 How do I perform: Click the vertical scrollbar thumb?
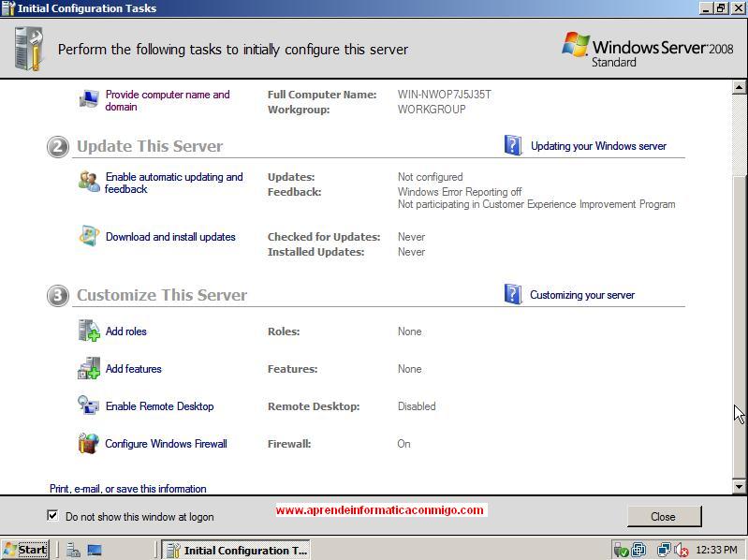tap(739, 326)
